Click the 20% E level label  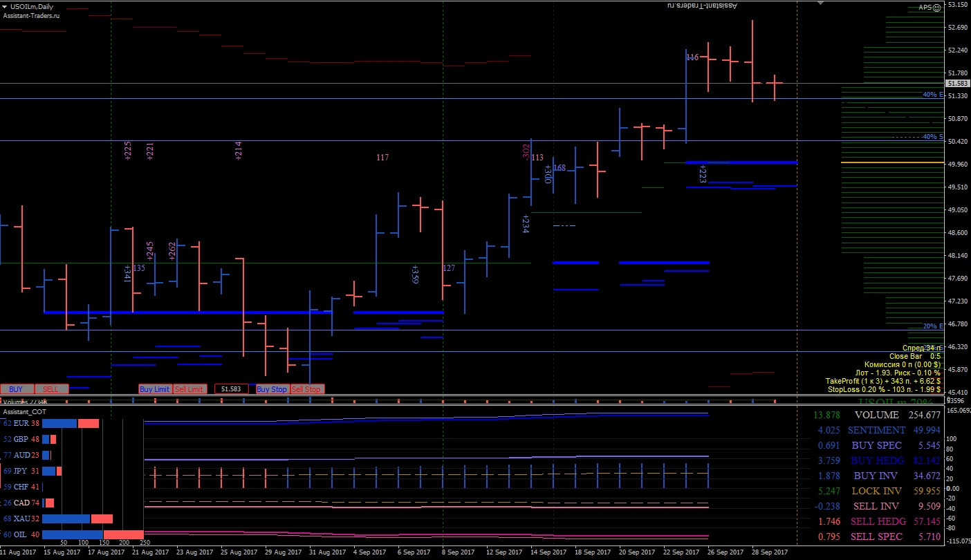(933, 326)
